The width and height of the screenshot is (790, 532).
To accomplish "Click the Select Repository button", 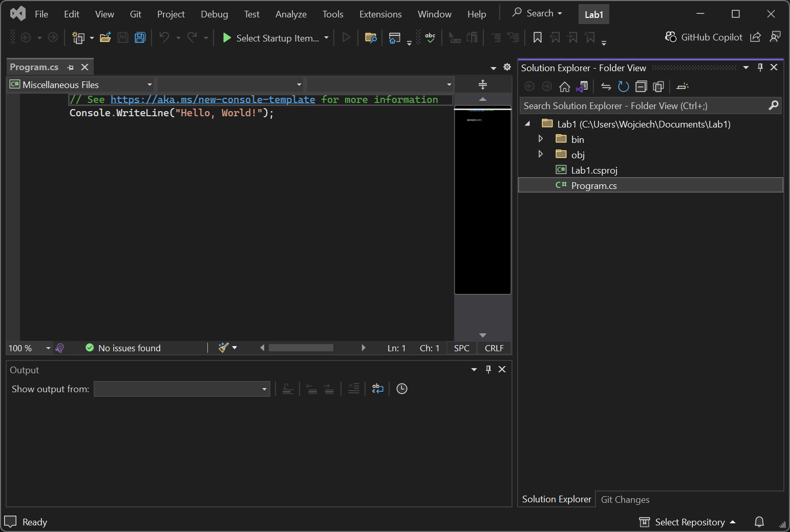I will [689, 522].
